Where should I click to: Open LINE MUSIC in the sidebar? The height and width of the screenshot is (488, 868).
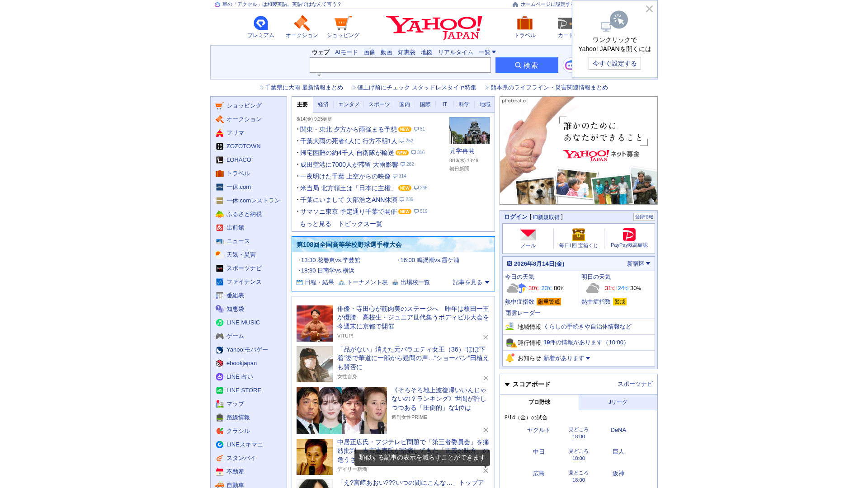pyautogui.click(x=243, y=323)
